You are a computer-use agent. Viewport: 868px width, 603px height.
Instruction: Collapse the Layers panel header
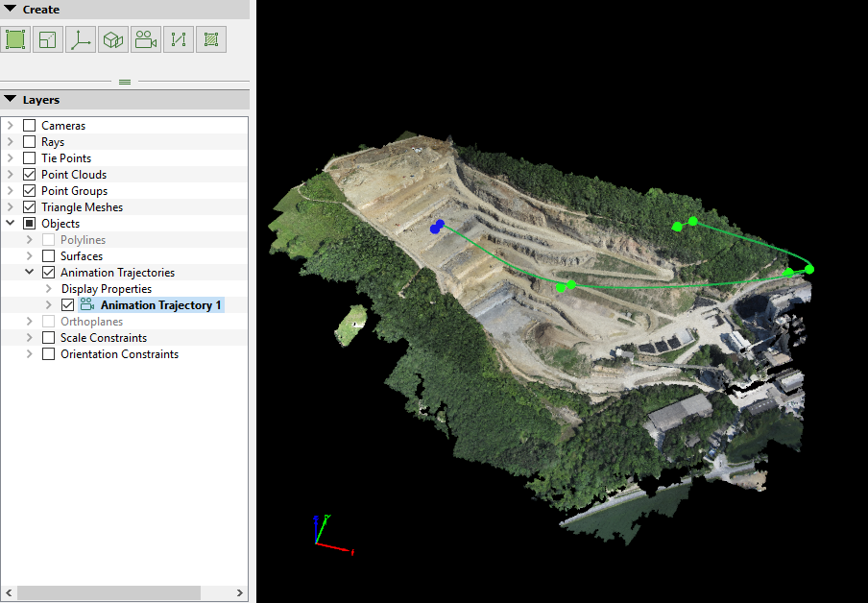[11, 100]
